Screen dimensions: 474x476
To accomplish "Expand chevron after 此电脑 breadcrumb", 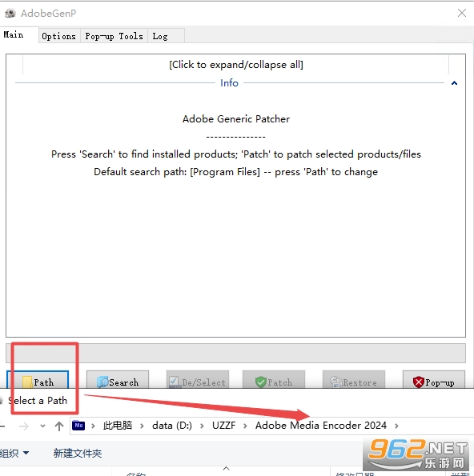I will 142,426.
